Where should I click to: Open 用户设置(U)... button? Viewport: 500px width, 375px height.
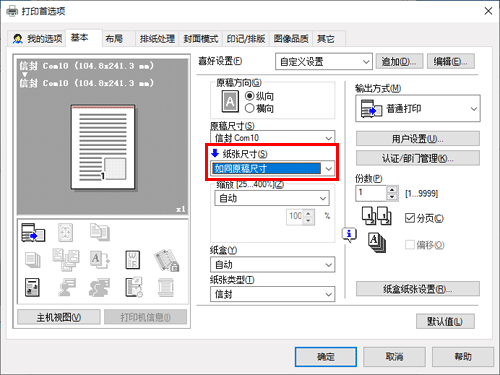coord(418,138)
